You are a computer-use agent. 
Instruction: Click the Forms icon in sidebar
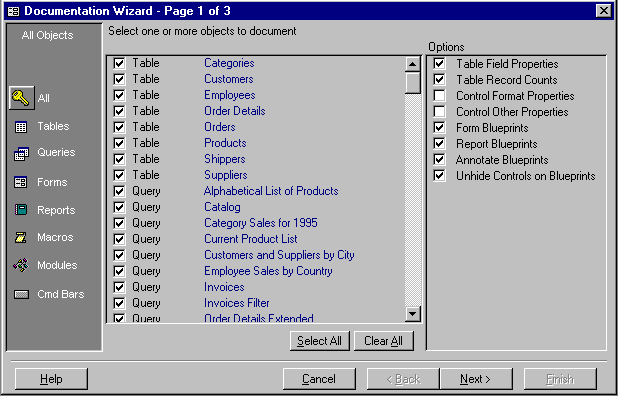coord(20,182)
